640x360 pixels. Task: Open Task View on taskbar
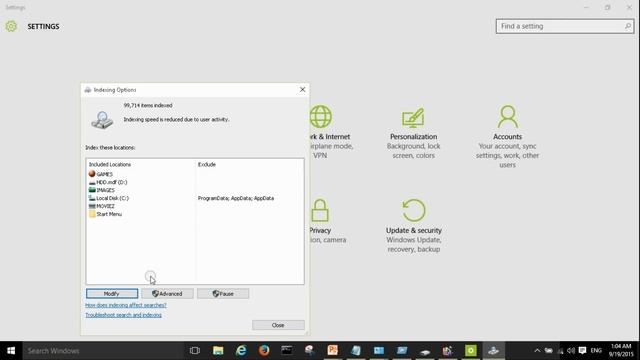pyautogui.click(x=195, y=351)
